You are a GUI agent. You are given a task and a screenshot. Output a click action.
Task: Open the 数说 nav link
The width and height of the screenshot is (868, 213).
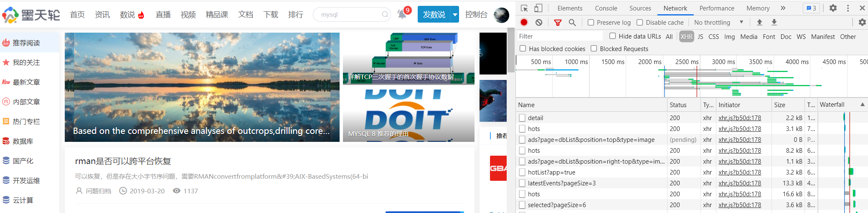click(127, 15)
